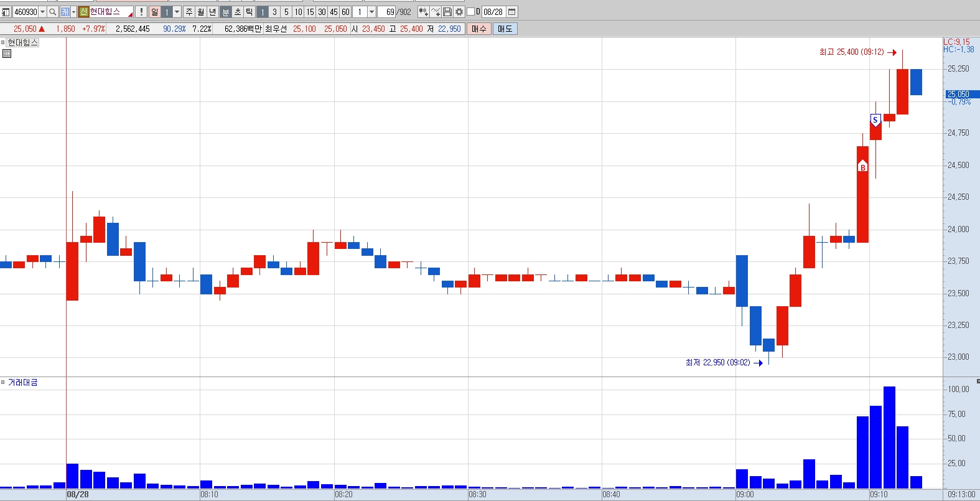Select the 30 minute interval tab
This screenshot has height=501, width=980.
pyautogui.click(x=322, y=12)
